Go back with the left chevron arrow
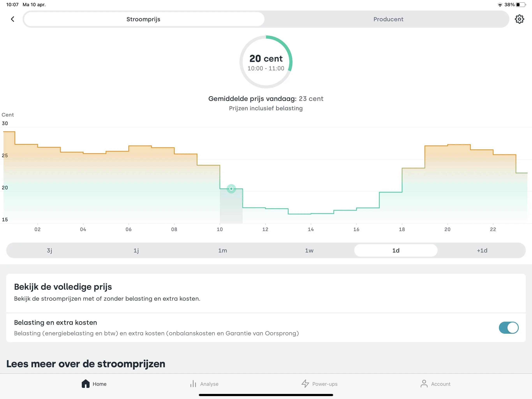 13,19
